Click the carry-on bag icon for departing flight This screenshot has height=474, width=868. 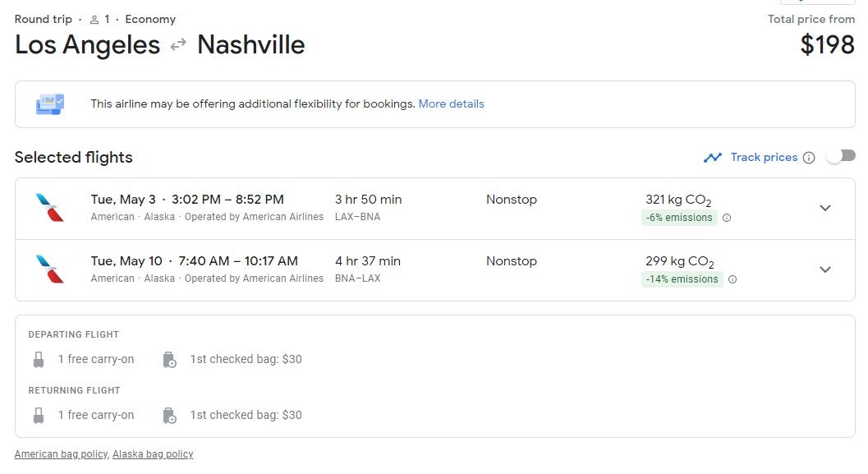[x=39, y=359]
